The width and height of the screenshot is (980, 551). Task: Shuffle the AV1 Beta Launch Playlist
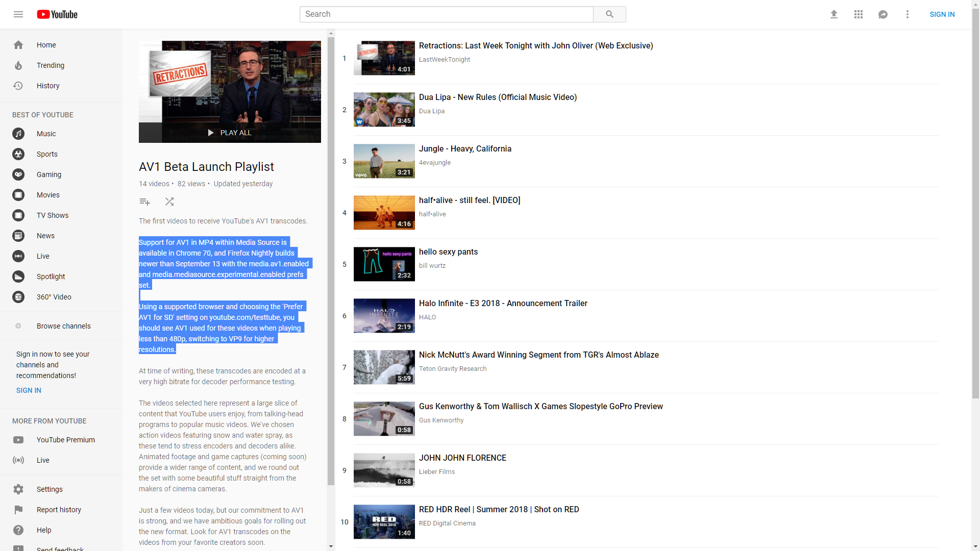169,202
